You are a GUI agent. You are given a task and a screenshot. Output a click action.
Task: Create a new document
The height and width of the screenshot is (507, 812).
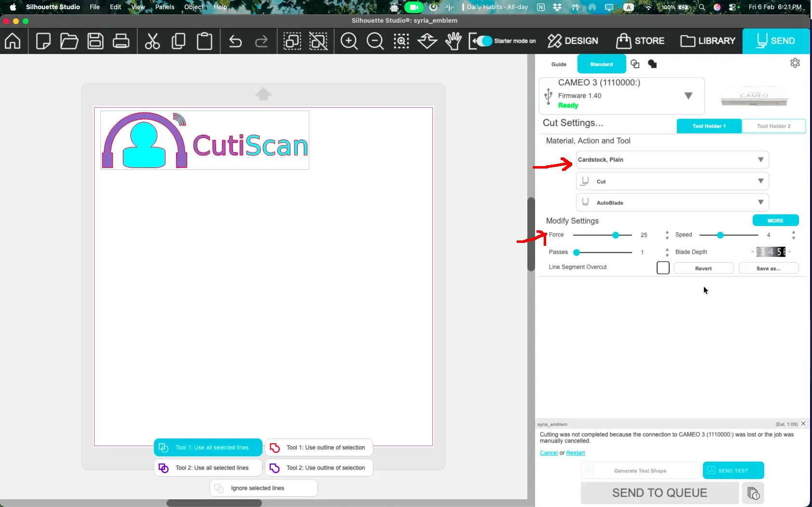pyautogui.click(x=43, y=41)
